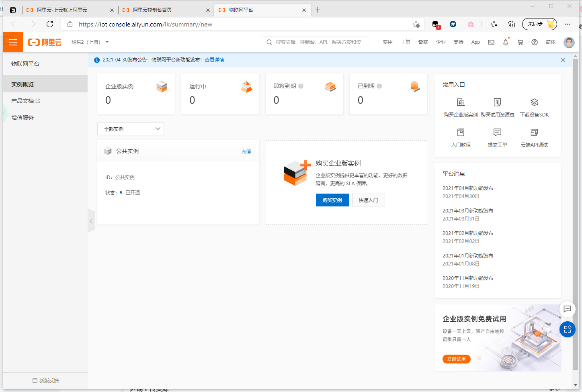The width and height of the screenshot is (582, 392).
Task: Open browser collections icon
Action: click(x=512, y=24)
